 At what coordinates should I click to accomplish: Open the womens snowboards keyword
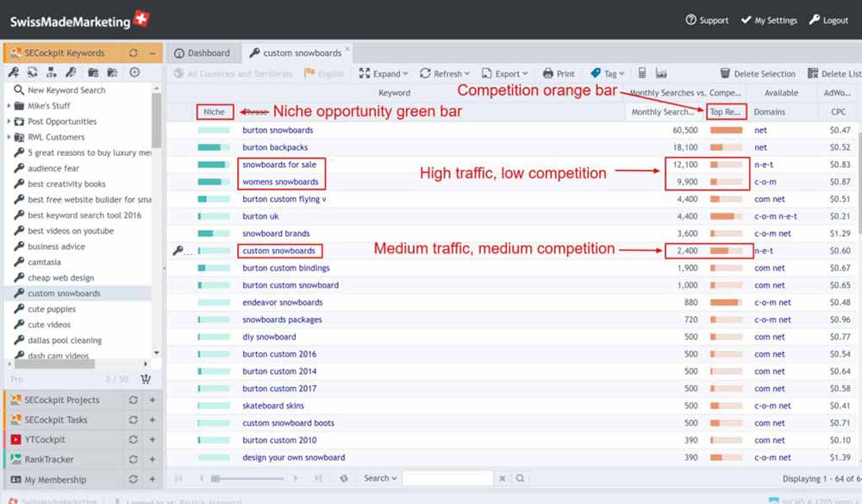(280, 182)
